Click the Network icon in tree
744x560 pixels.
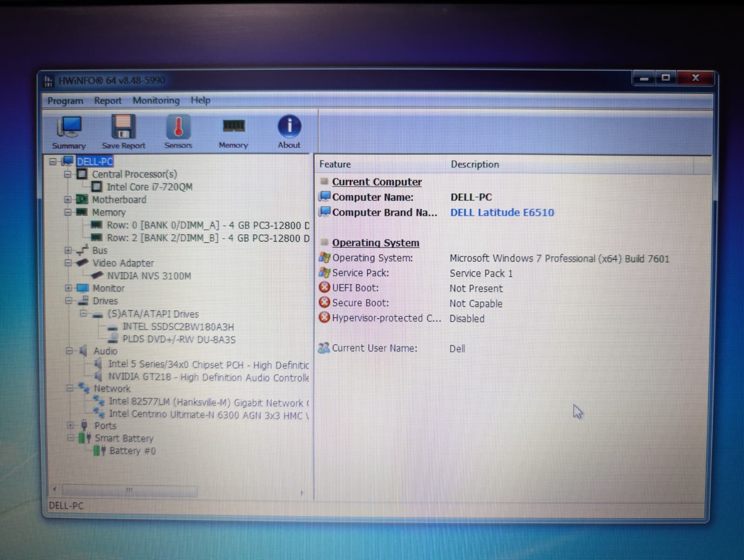[84, 388]
